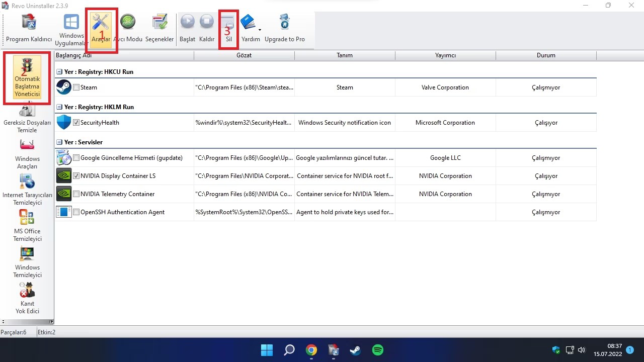Enable the Steam startup checkbox
Image resolution: width=644 pixels, height=362 pixels.
(76, 87)
